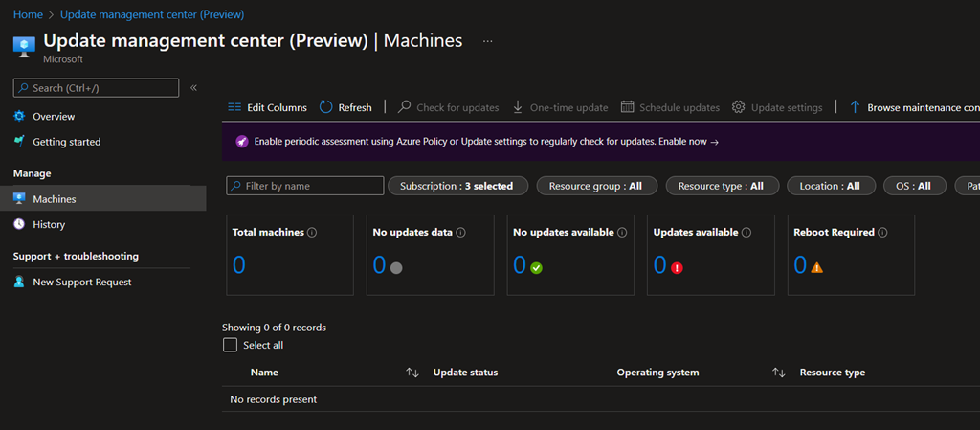Click the info icon beside Total machines
The height and width of the screenshot is (430, 980).
click(312, 233)
